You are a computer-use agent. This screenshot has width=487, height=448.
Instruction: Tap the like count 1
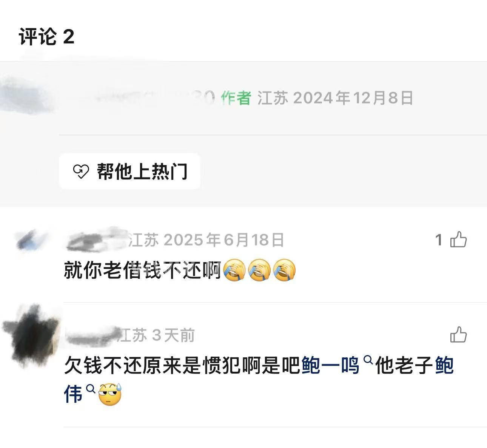[x=439, y=239]
